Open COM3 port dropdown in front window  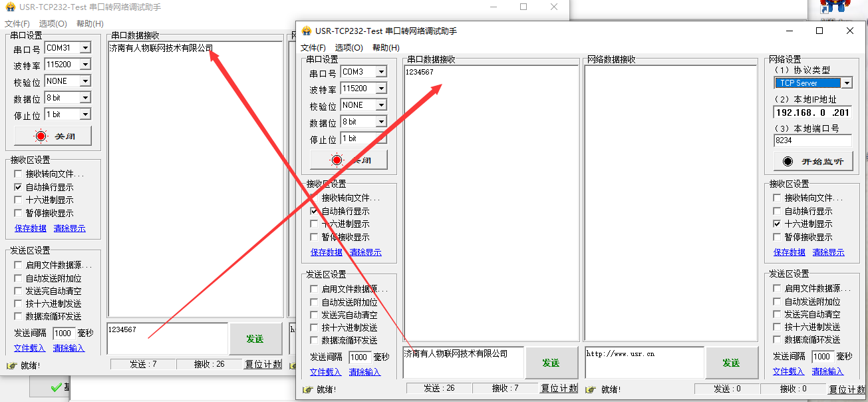(381, 72)
